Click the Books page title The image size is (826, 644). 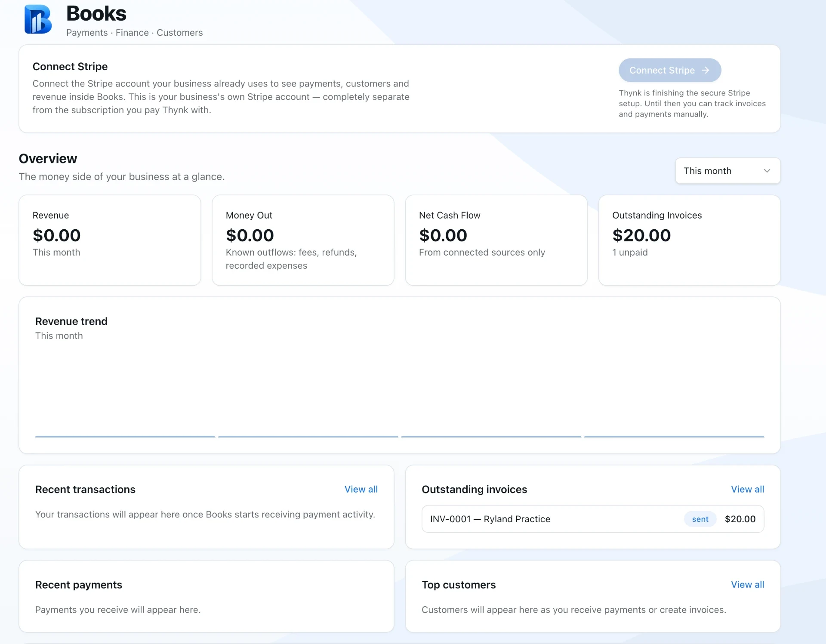96,13
